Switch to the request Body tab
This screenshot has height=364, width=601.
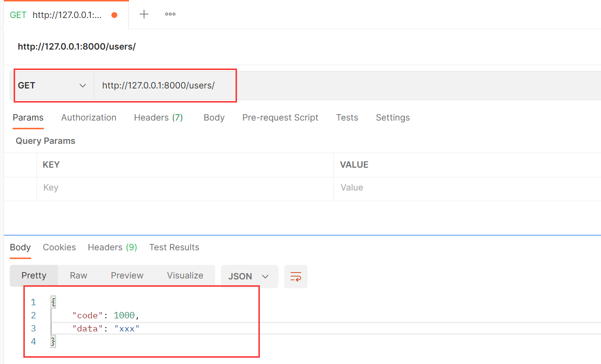(x=214, y=118)
